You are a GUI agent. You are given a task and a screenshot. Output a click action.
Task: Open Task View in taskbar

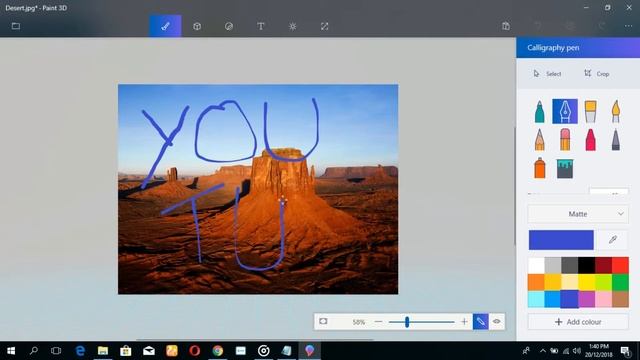point(56,351)
